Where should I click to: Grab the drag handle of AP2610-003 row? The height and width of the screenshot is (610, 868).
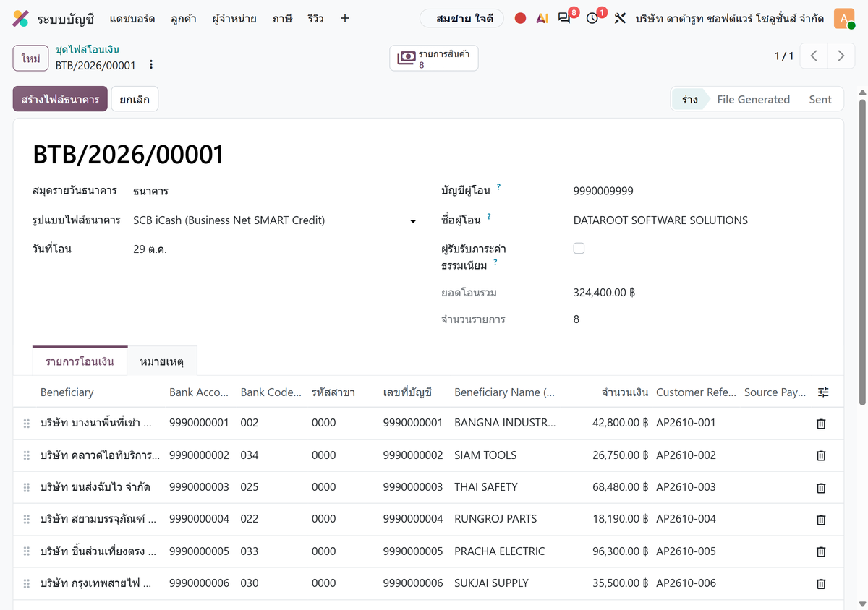(27, 488)
